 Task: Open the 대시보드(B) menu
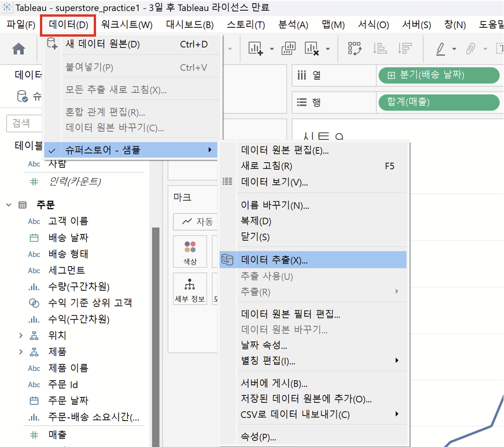(x=190, y=25)
